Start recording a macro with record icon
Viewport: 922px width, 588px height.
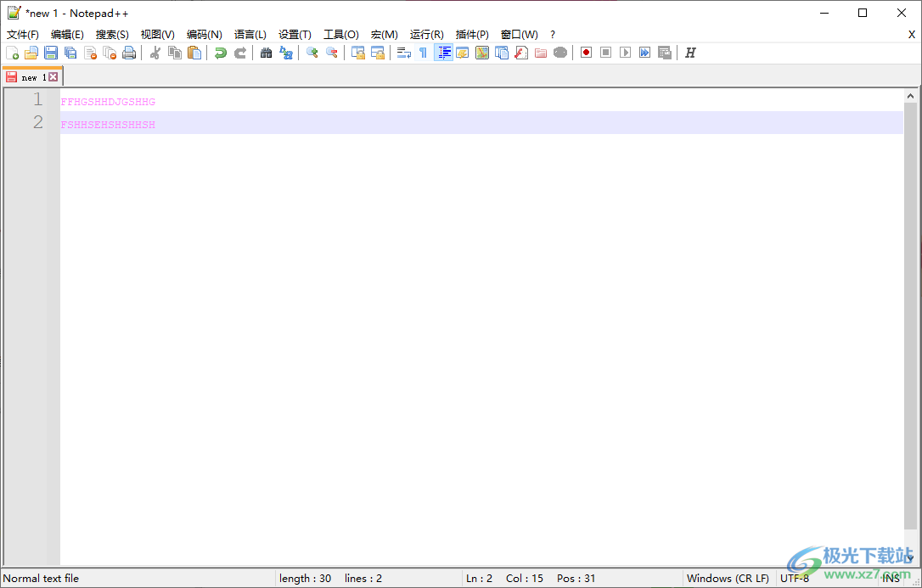[585, 52]
